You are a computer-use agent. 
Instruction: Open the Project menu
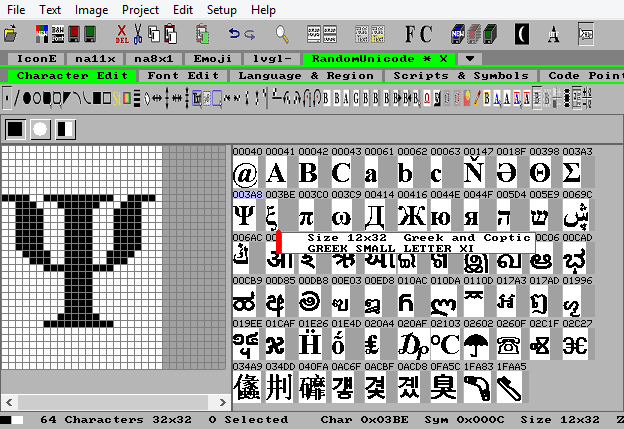(140, 10)
